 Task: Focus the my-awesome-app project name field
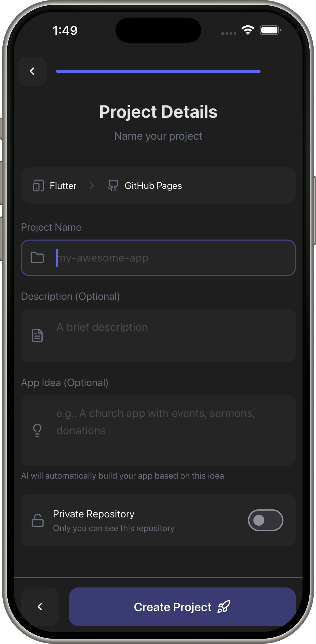click(x=158, y=258)
